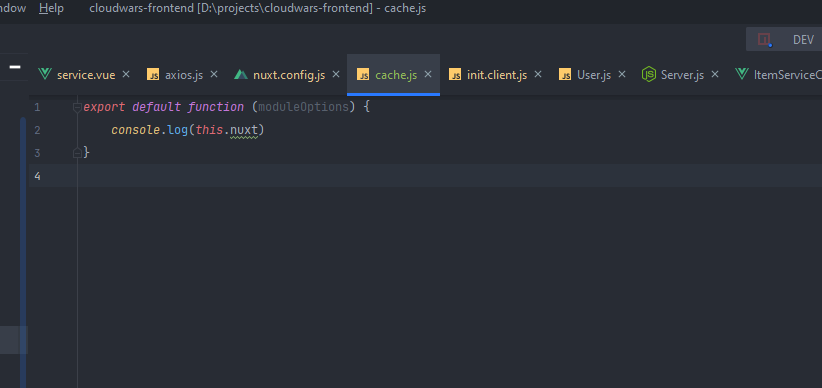Screen dimensions: 822x388
Task: Click the Vue icon on ItemService tab
Action: [x=741, y=74]
